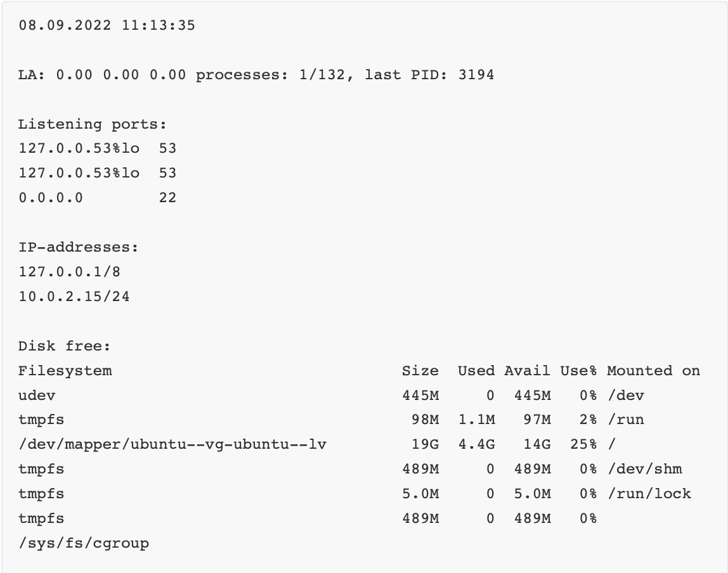Click the /dev/mapper/ubuntu--vg-ubuntu--lv filesystem

[172, 444]
